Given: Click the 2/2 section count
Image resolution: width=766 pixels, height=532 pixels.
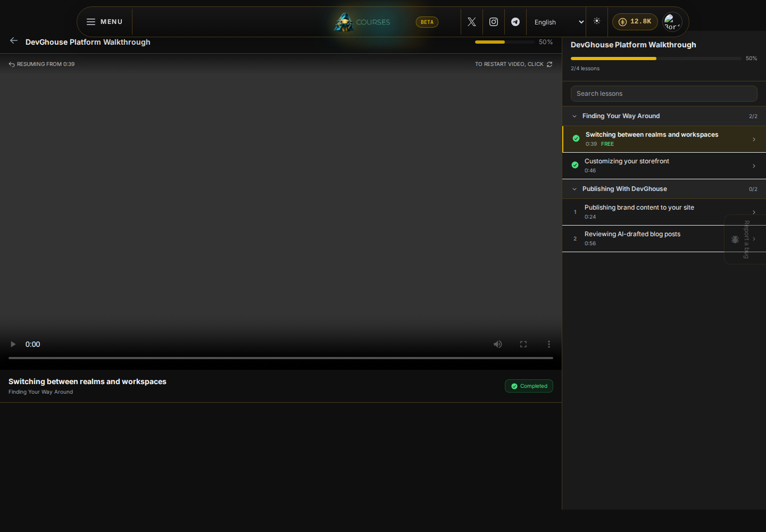Looking at the screenshot, I should [753, 117].
